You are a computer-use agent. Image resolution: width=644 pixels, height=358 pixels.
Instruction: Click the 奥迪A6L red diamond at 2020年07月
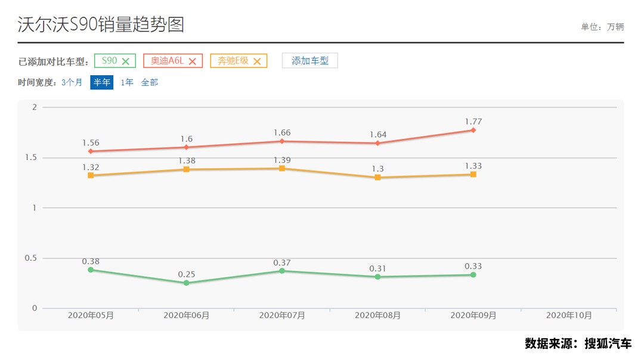[x=282, y=141]
